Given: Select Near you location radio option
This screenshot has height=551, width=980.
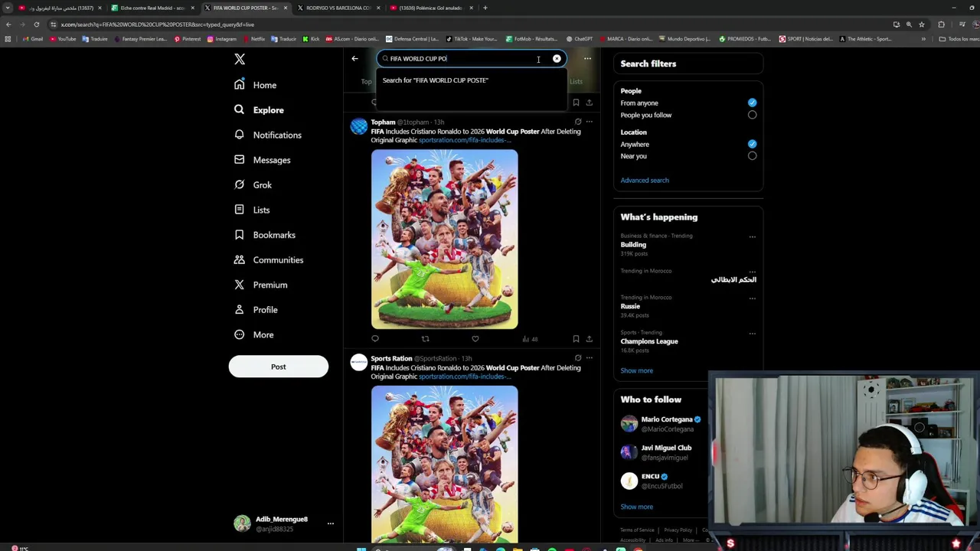Looking at the screenshot, I should coord(752,156).
